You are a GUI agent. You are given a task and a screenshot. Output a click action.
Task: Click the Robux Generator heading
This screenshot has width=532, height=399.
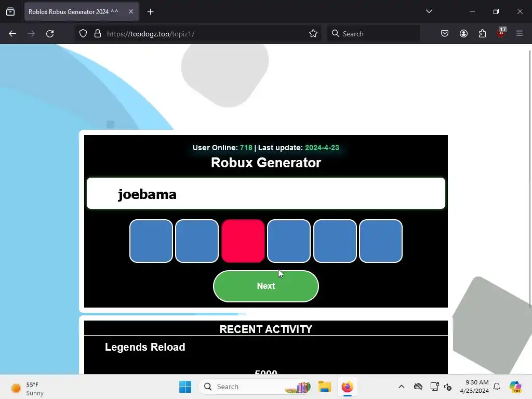(266, 163)
